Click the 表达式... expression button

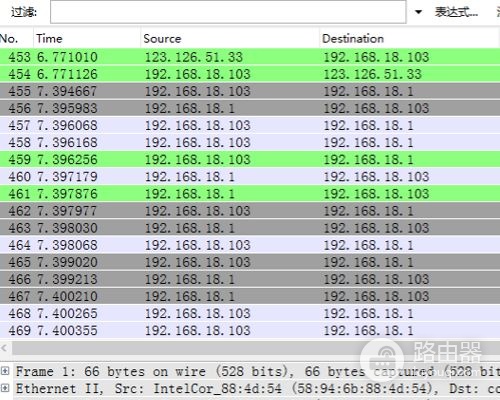click(x=456, y=12)
